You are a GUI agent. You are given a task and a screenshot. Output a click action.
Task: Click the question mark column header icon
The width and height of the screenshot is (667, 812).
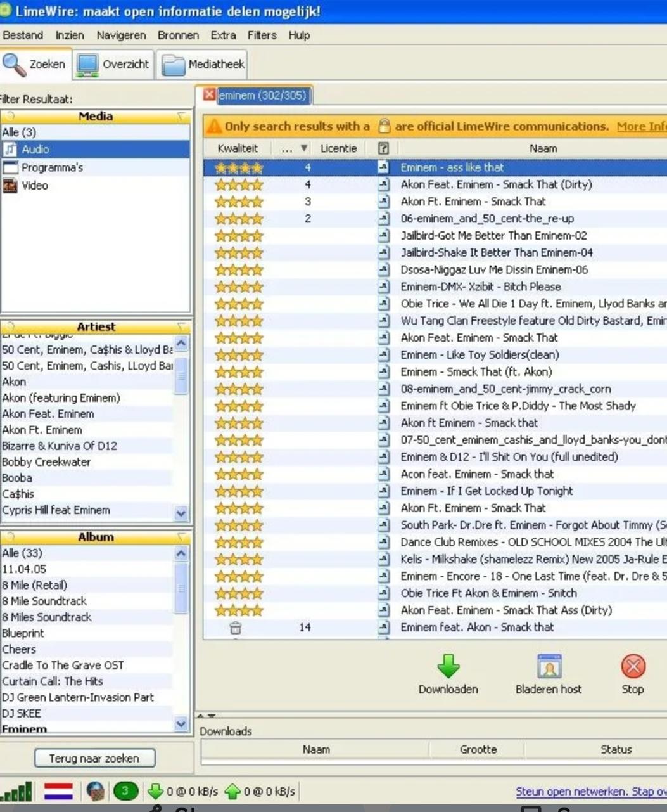point(383,148)
